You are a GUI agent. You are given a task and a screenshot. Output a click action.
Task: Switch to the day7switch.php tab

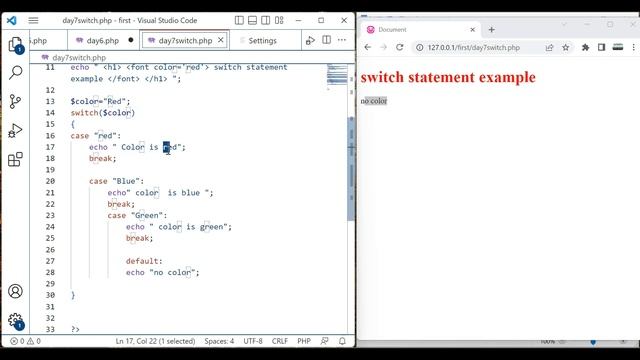click(x=185, y=40)
